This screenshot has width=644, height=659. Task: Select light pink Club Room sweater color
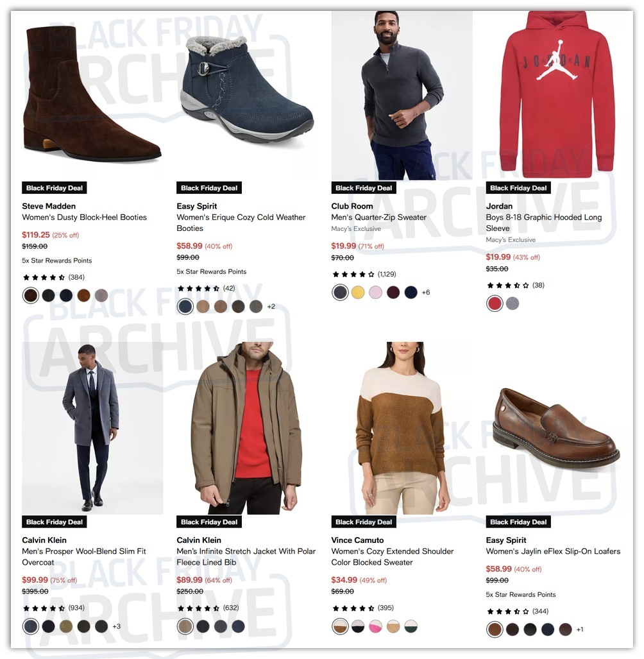375,293
